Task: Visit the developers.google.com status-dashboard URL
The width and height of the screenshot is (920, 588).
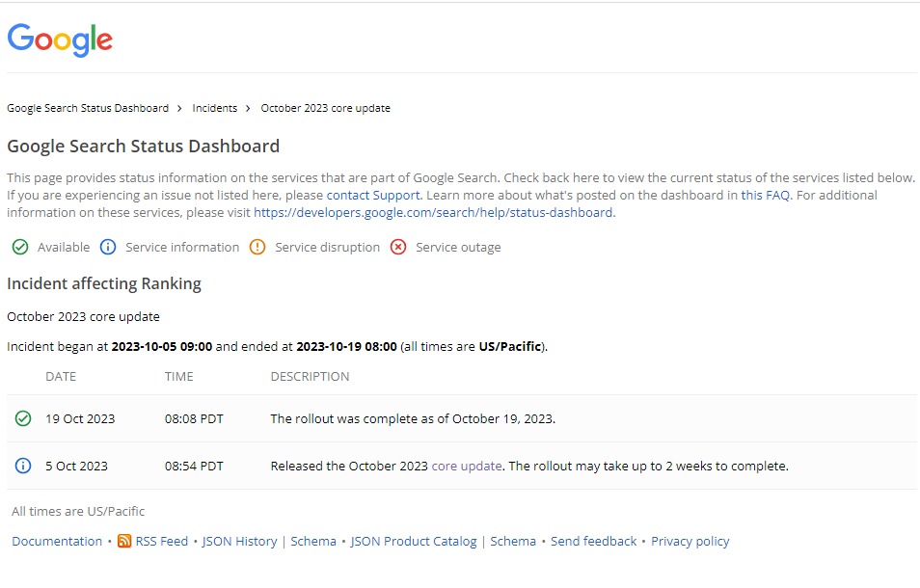Action: (433, 213)
